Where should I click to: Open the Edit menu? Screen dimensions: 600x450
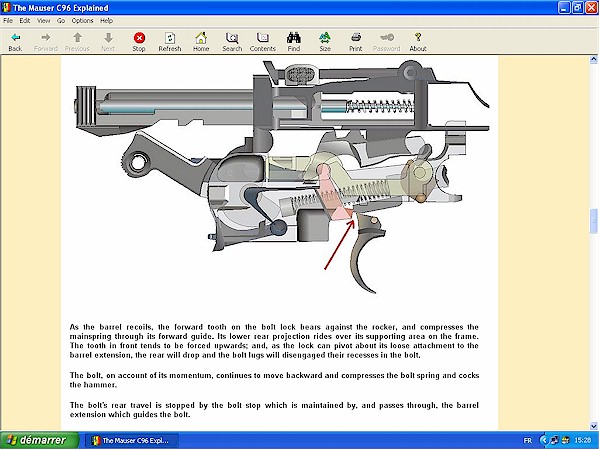tap(25, 21)
